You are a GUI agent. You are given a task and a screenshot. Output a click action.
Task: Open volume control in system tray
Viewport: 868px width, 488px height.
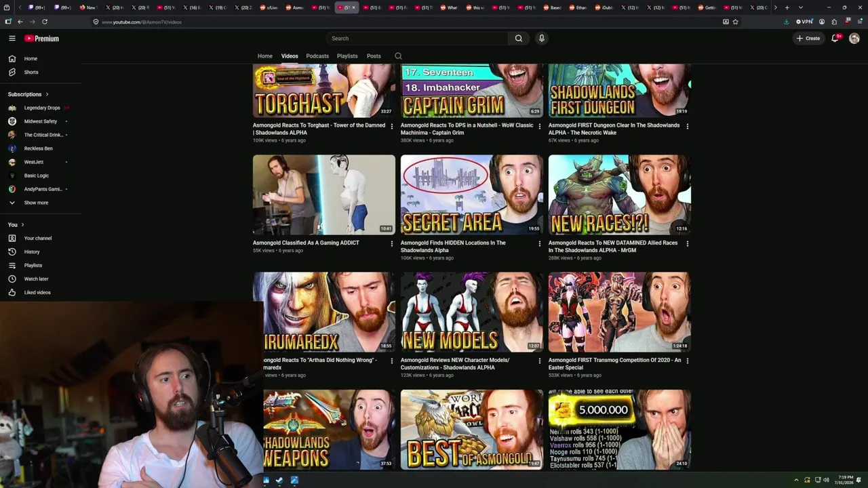826,481
